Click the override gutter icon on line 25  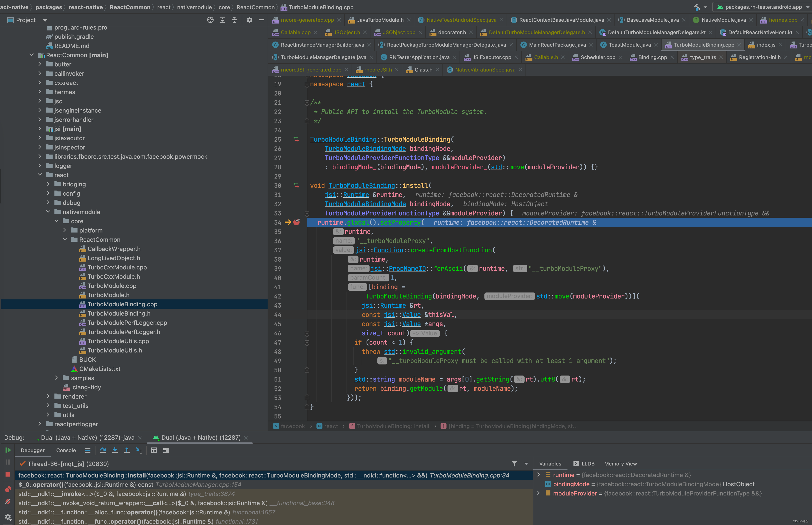click(297, 139)
